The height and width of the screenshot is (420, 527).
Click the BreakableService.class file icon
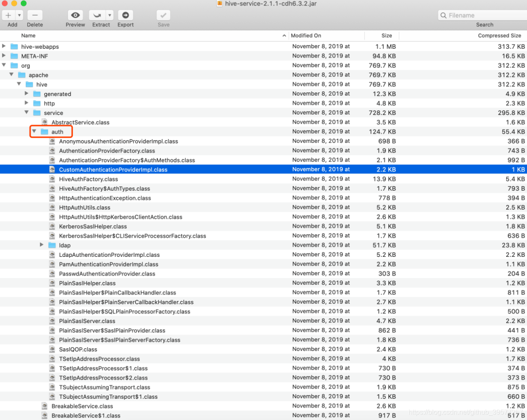click(45, 406)
